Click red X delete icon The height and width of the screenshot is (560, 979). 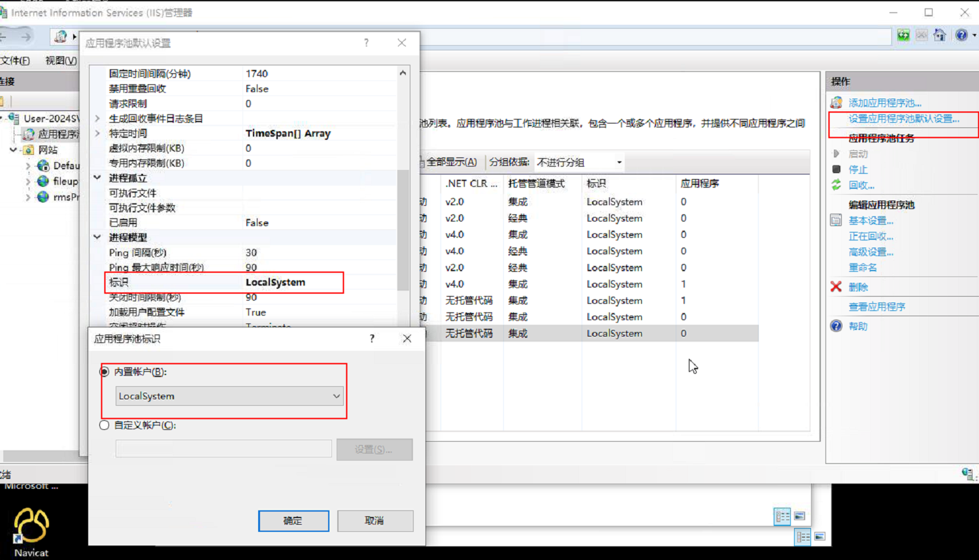836,287
